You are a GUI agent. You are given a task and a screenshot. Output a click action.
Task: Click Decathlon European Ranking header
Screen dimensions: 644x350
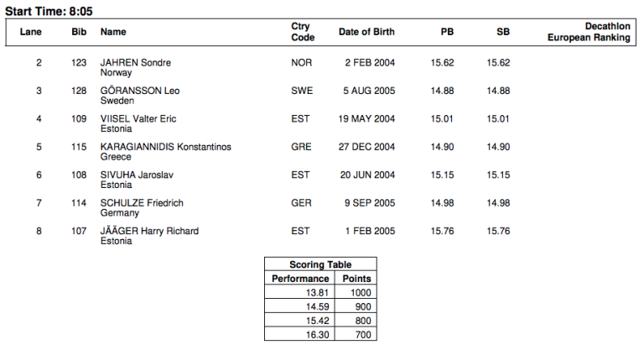point(588,32)
